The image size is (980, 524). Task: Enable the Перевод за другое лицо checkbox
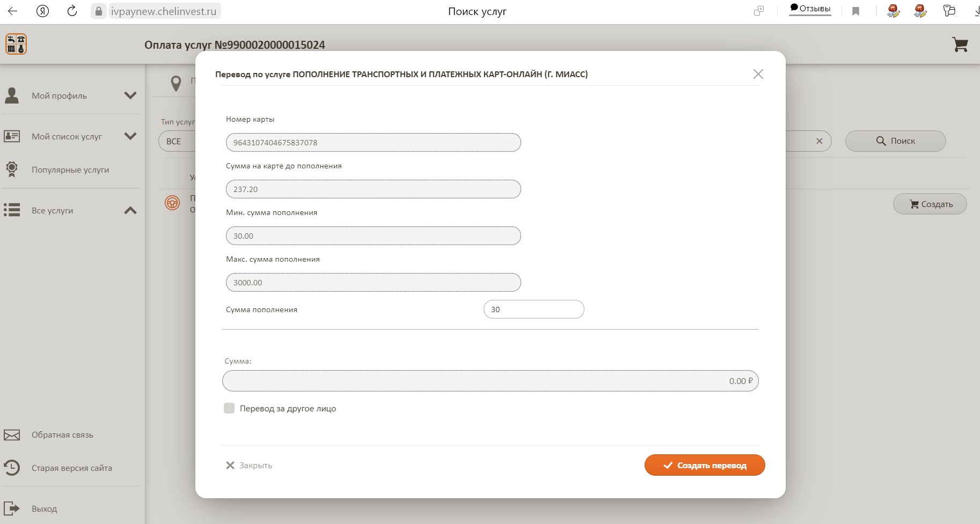(x=229, y=408)
